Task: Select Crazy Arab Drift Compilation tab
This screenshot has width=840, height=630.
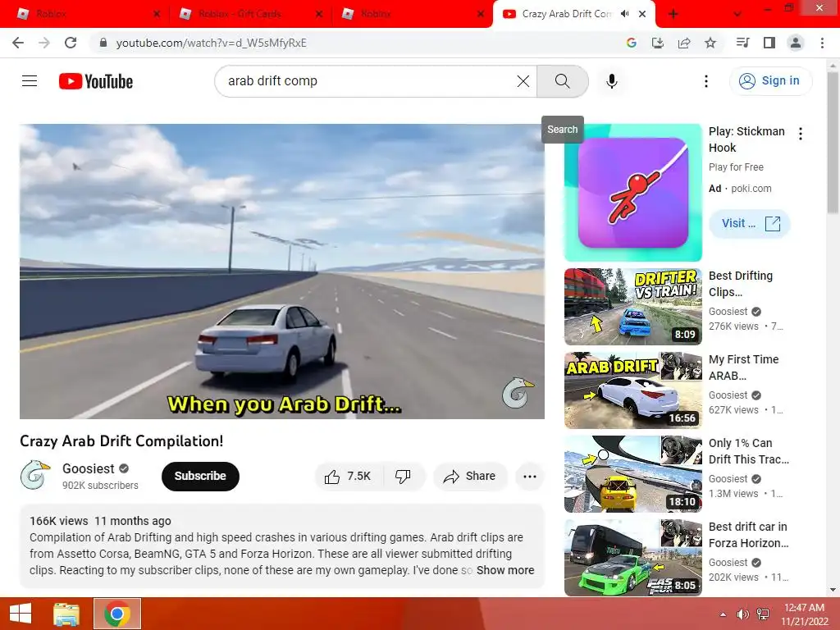Action: 566,14
